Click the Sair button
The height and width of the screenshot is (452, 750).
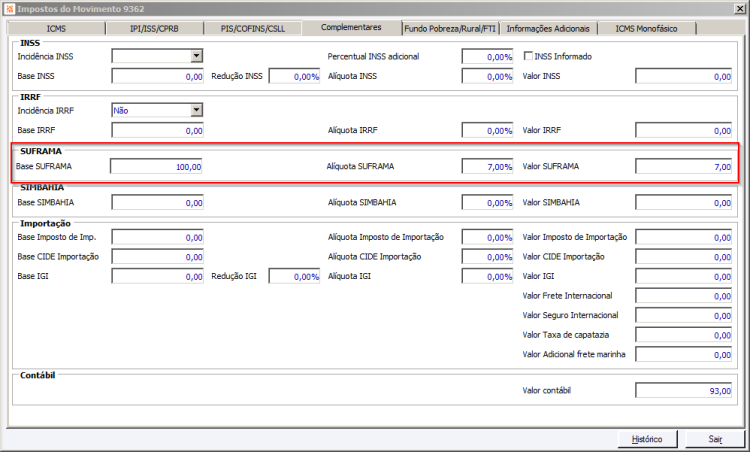coord(715,439)
